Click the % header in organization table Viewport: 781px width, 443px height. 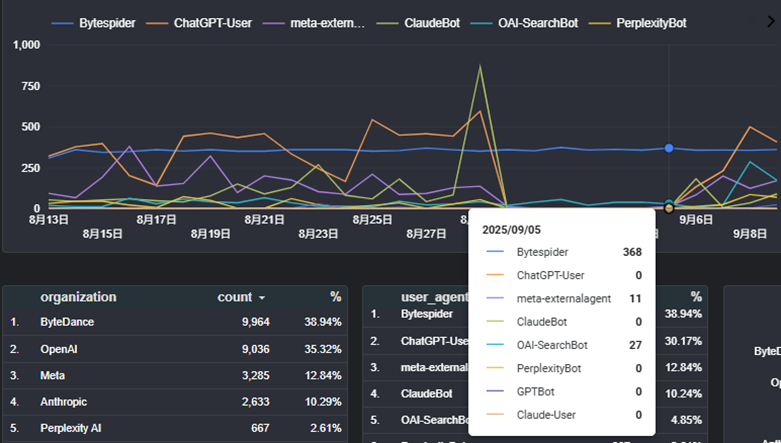pyautogui.click(x=335, y=297)
